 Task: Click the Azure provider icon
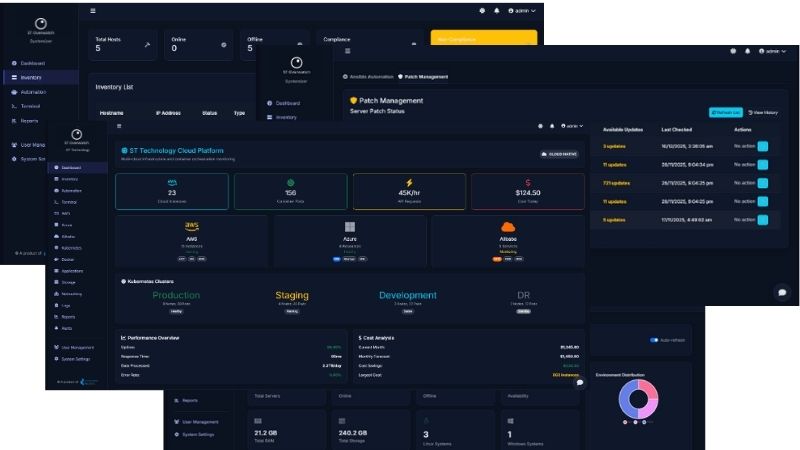click(350, 227)
